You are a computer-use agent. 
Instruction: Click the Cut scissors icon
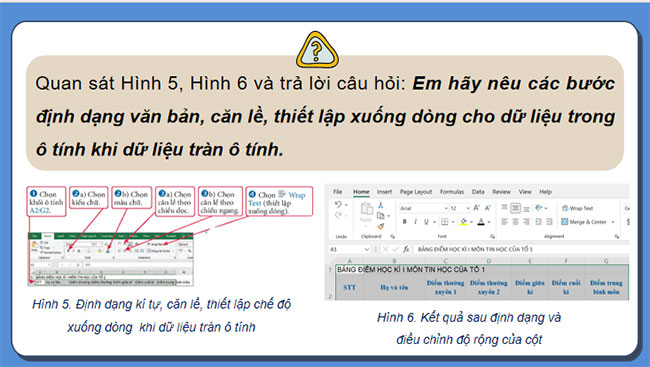(381, 205)
